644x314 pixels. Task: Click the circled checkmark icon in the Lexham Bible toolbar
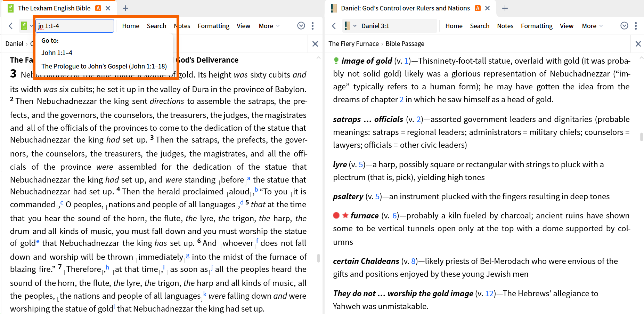point(301,26)
